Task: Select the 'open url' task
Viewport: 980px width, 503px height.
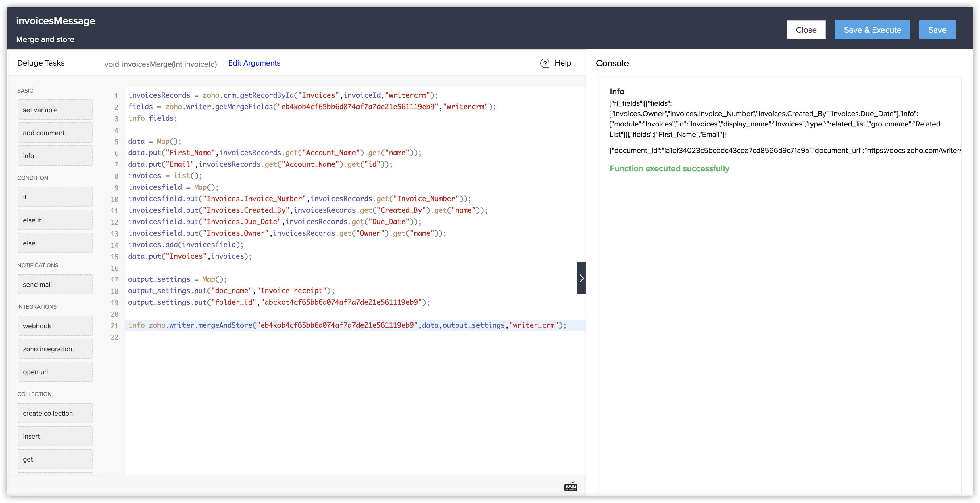Action: 55,372
